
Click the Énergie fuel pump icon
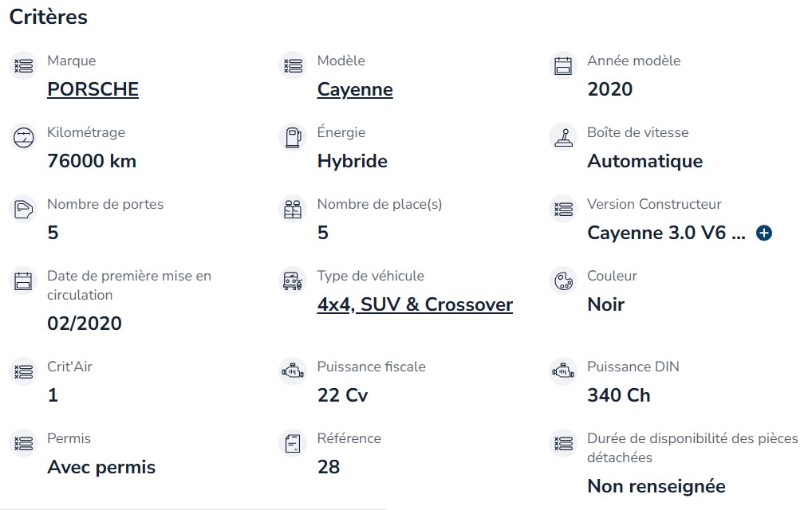(x=293, y=138)
